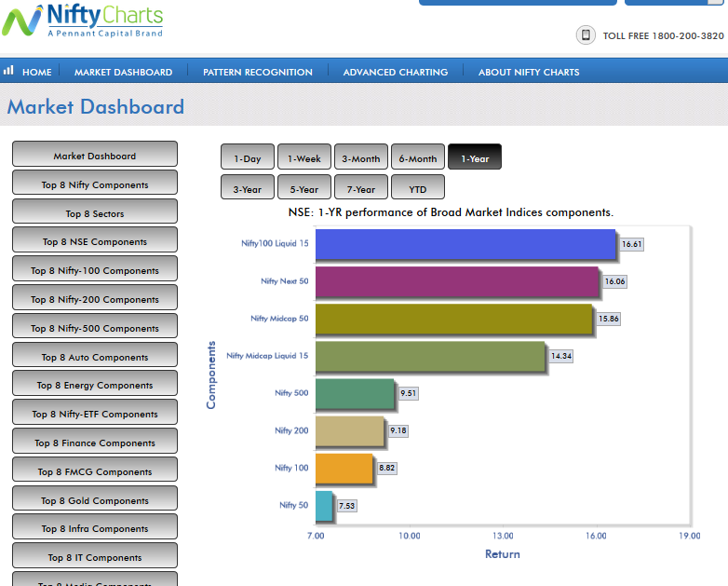
Task: Click the 16.61 value label
Action: [632, 244]
